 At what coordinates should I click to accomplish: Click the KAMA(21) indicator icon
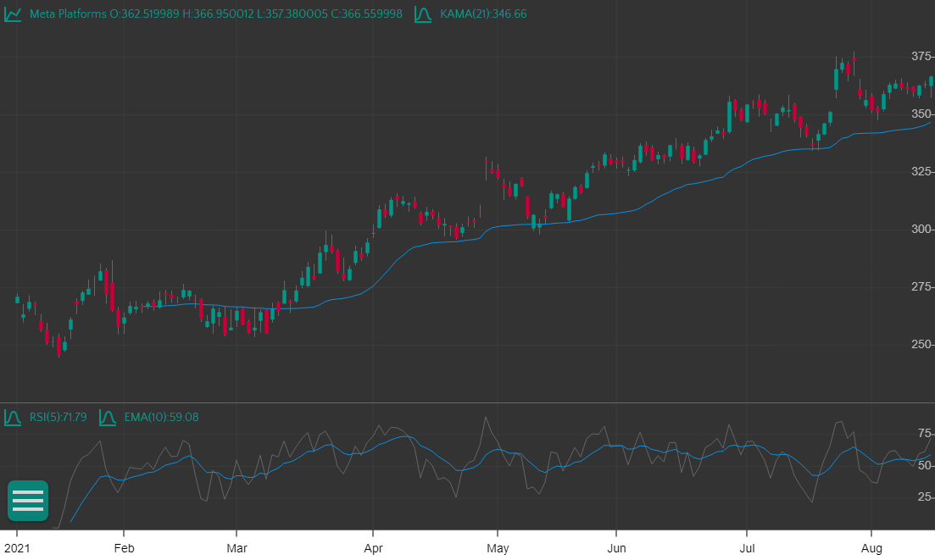[x=424, y=15]
